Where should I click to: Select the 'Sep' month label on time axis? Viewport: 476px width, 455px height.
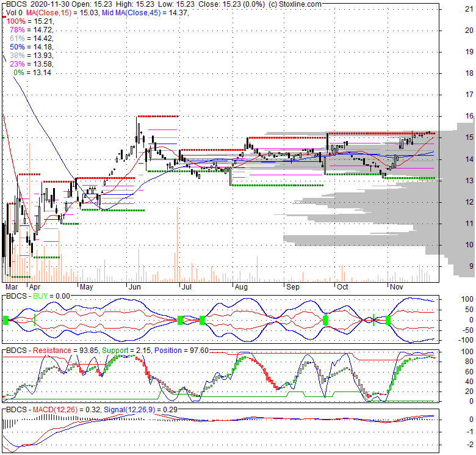coord(293,287)
